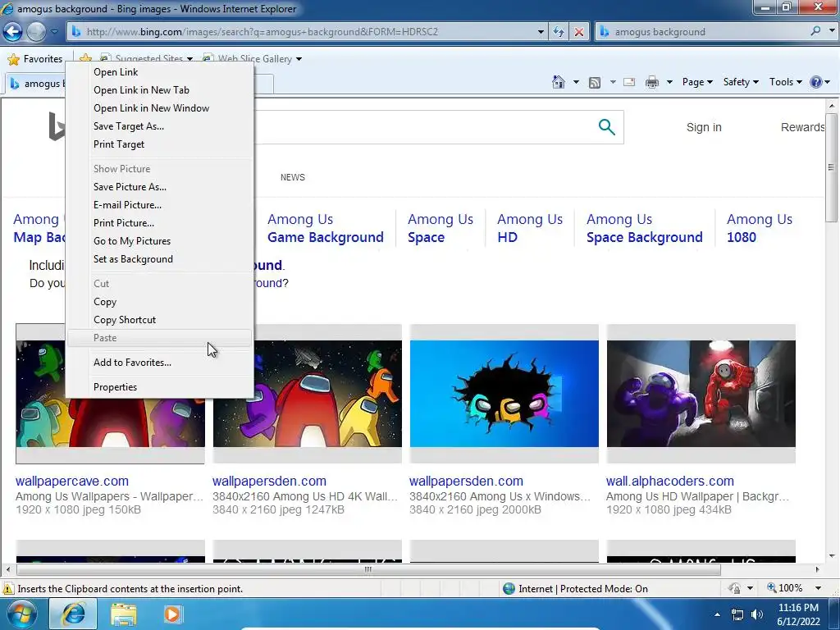
Task: Open the Page menu
Action: coord(697,82)
